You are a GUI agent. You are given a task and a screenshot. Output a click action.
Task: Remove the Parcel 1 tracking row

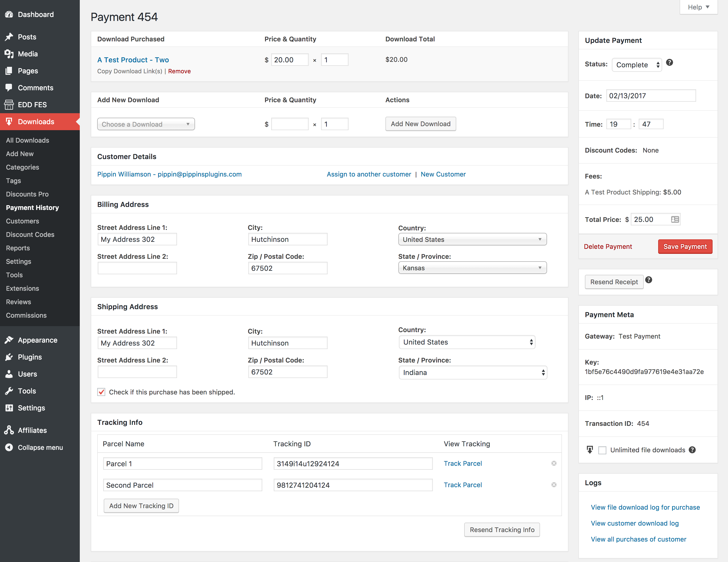pyautogui.click(x=554, y=463)
